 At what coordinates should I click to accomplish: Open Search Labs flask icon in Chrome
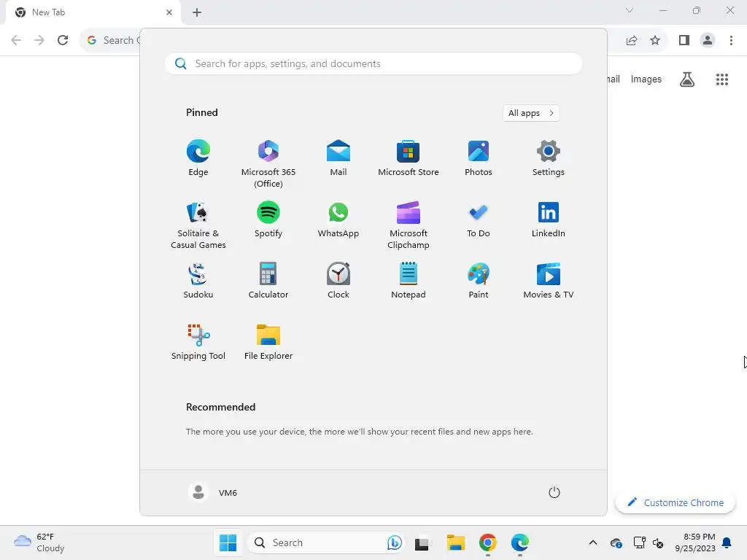tap(686, 79)
